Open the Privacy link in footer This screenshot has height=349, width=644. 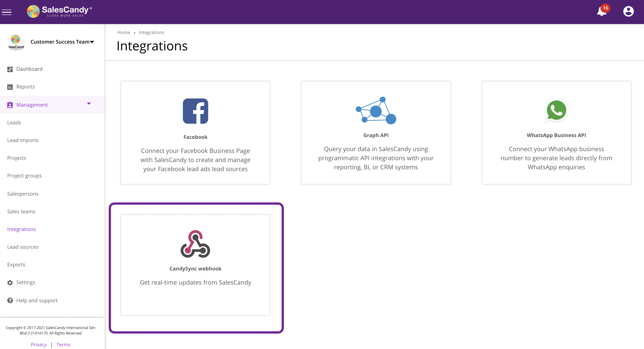[x=39, y=344]
